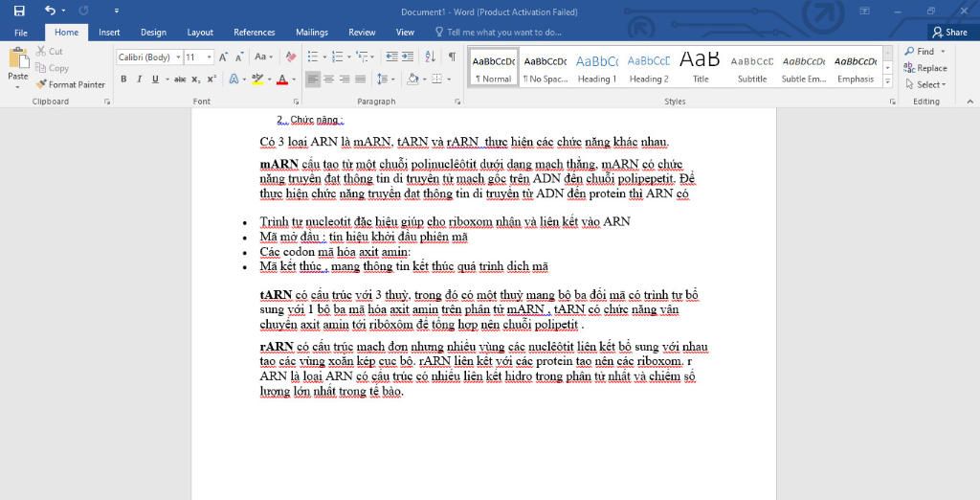Screen dimensions: 980x500
Task: Decrease paragraph indent
Action: [x=391, y=57]
